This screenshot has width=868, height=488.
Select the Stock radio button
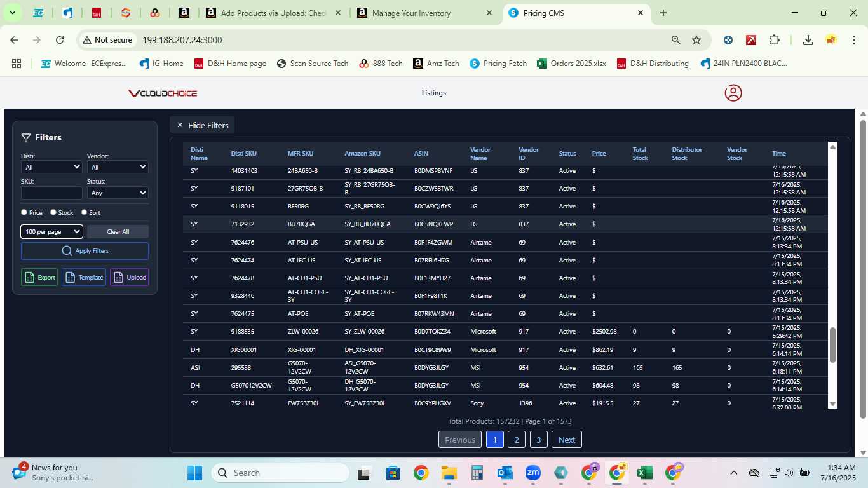tap(53, 212)
